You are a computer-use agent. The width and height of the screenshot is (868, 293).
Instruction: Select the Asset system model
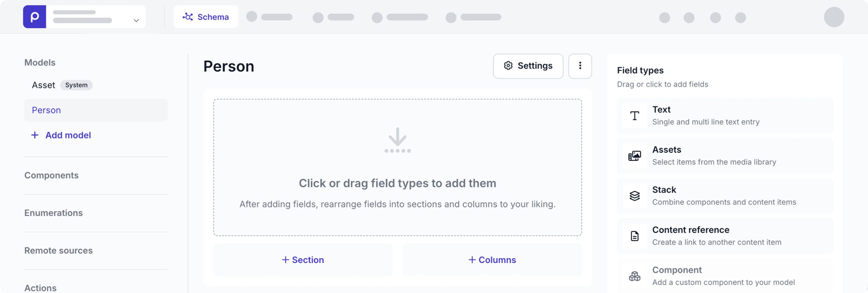(44, 85)
